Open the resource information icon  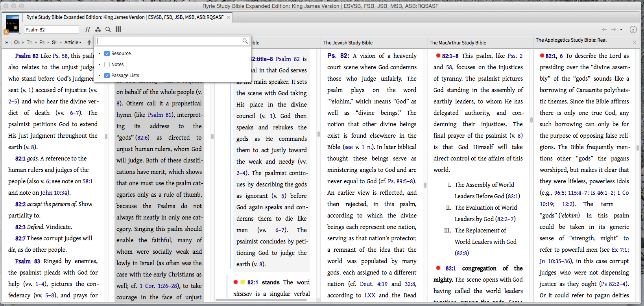(633, 29)
